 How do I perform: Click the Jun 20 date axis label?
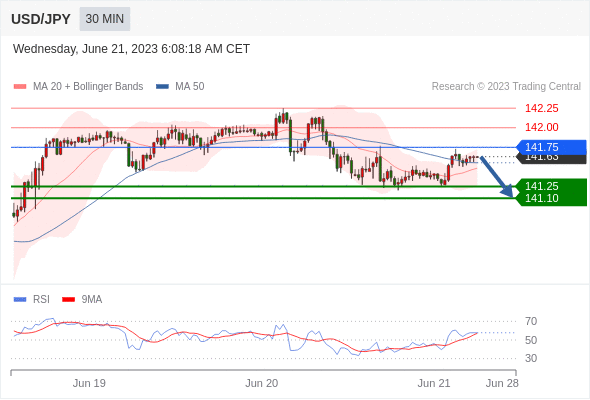[x=262, y=383]
